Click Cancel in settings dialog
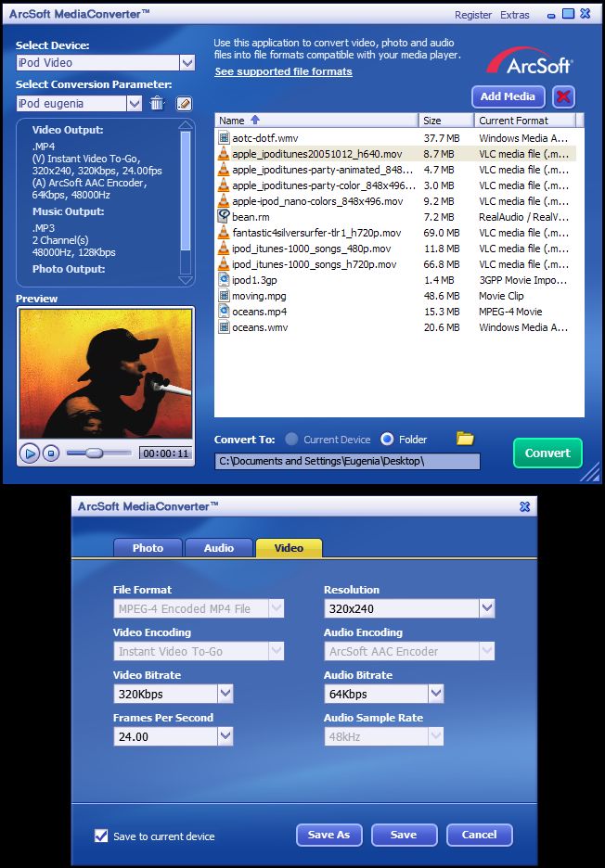Screen dimensions: 605x868 479,835
